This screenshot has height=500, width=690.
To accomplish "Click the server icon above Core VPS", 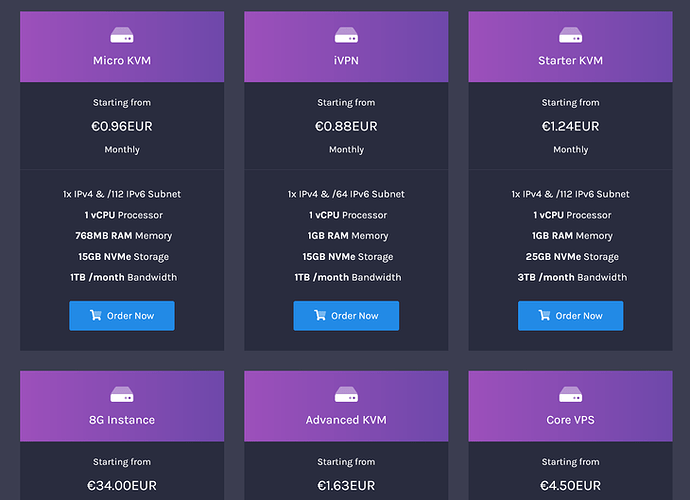I will (570, 394).
